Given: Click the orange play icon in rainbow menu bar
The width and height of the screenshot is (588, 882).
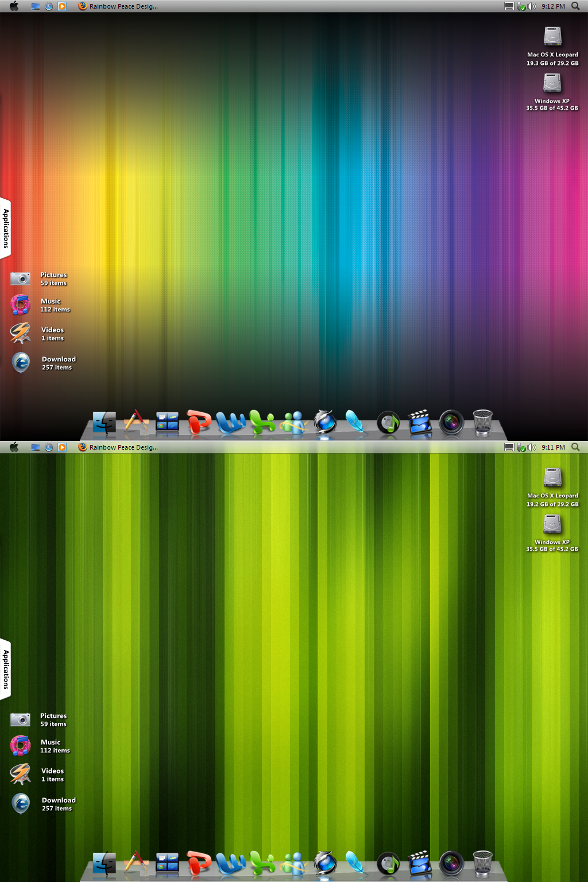Looking at the screenshot, I should click(62, 6).
